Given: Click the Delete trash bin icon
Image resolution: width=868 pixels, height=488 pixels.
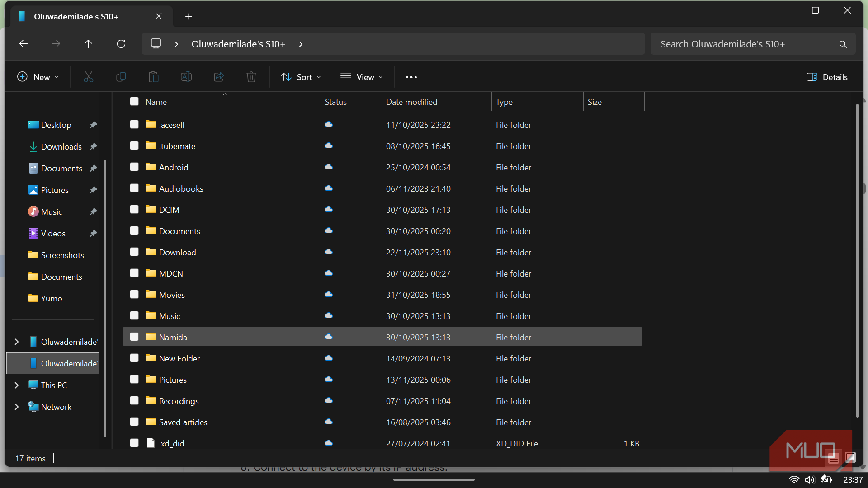Looking at the screenshot, I should 251,77.
